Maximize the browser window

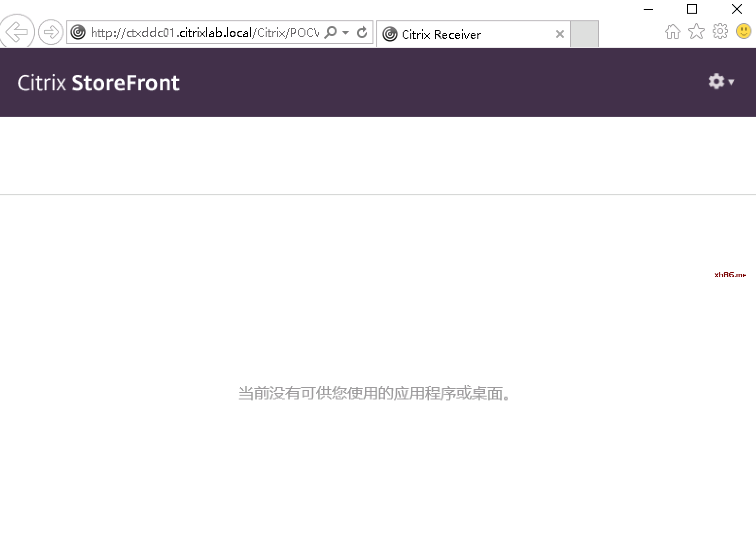coord(692,9)
